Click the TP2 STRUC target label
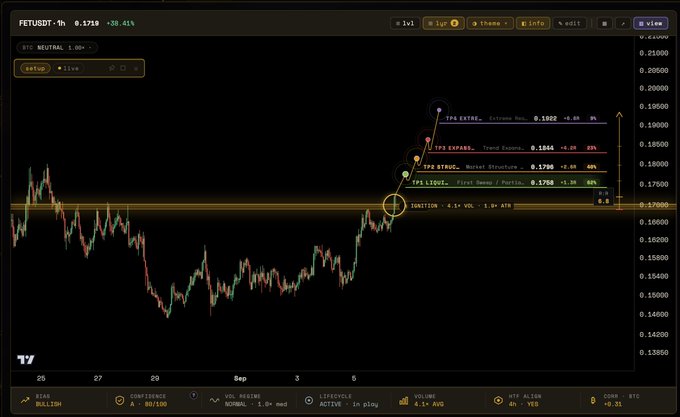Image resolution: width=680 pixels, height=417 pixels. (x=441, y=167)
